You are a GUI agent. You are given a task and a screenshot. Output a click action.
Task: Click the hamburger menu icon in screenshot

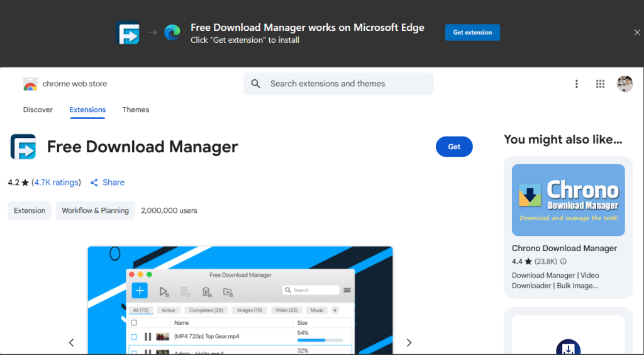(x=347, y=290)
